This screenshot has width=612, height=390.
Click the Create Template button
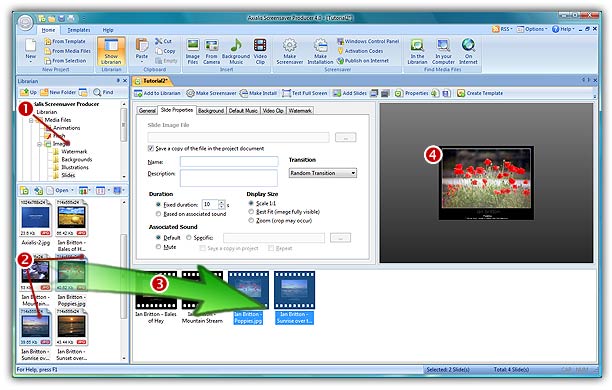[480, 93]
